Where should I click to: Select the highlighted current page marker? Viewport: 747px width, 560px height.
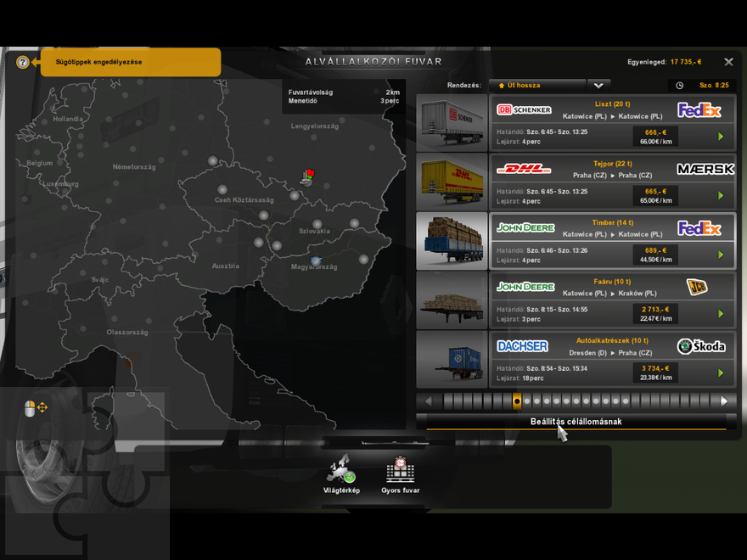click(x=517, y=401)
